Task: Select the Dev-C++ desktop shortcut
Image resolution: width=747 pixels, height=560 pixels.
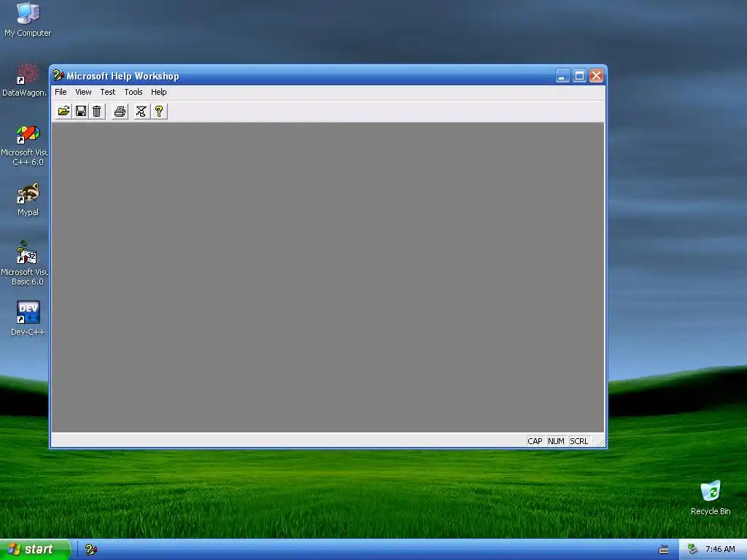Action: 28,318
